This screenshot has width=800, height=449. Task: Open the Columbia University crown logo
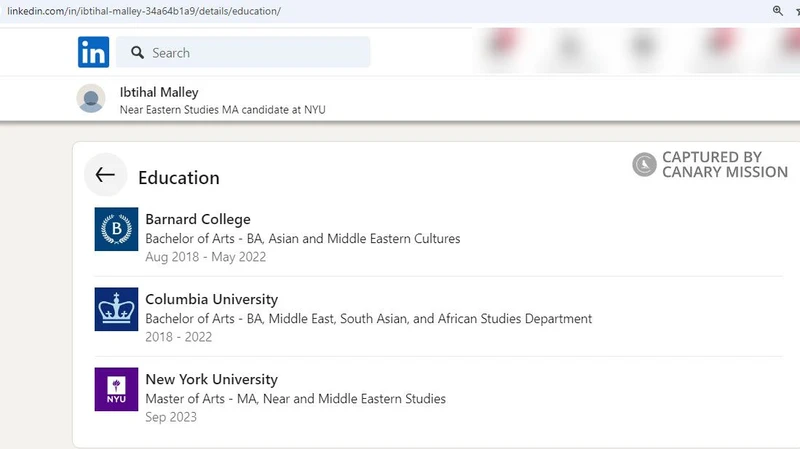click(116, 309)
